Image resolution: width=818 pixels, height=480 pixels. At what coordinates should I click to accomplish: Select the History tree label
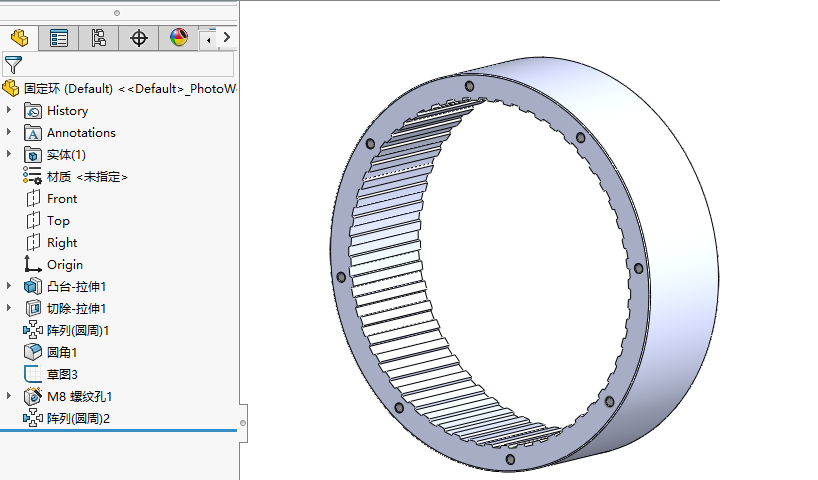click(67, 111)
